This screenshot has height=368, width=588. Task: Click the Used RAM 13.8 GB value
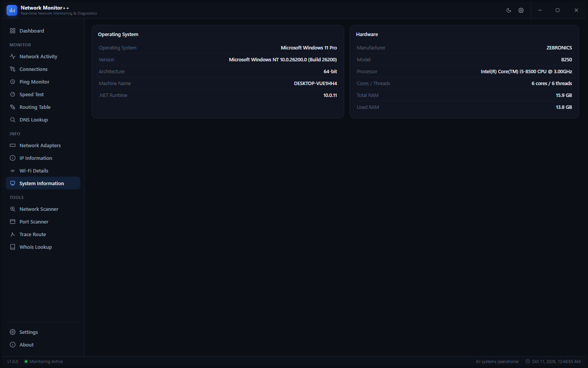564,107
